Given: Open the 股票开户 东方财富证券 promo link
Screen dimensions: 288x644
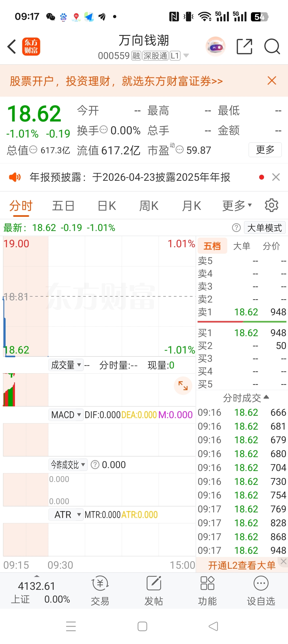Looking at the screenshot, I should click(x=116, y=81).
